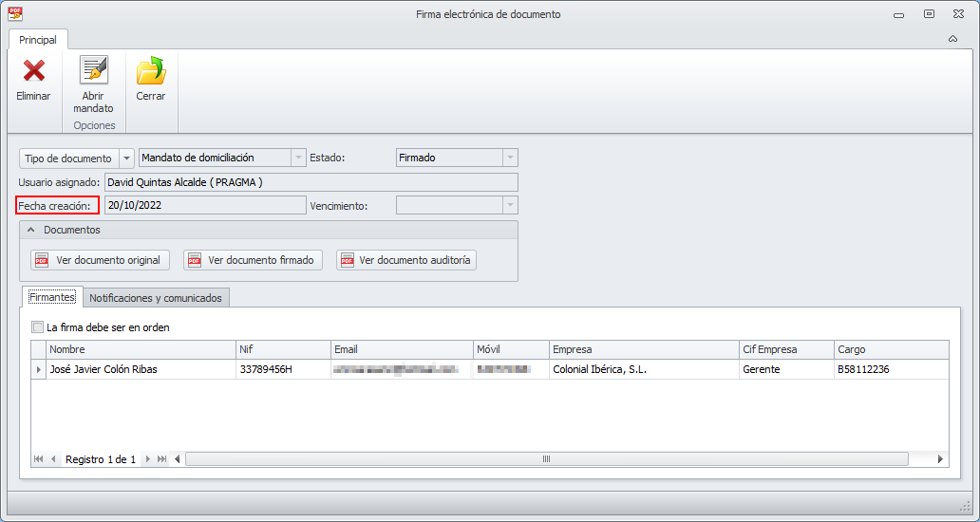The height and width of the screenshot is (522, 980).
Task: Click the Email column header
Action: tap(402, 349)
